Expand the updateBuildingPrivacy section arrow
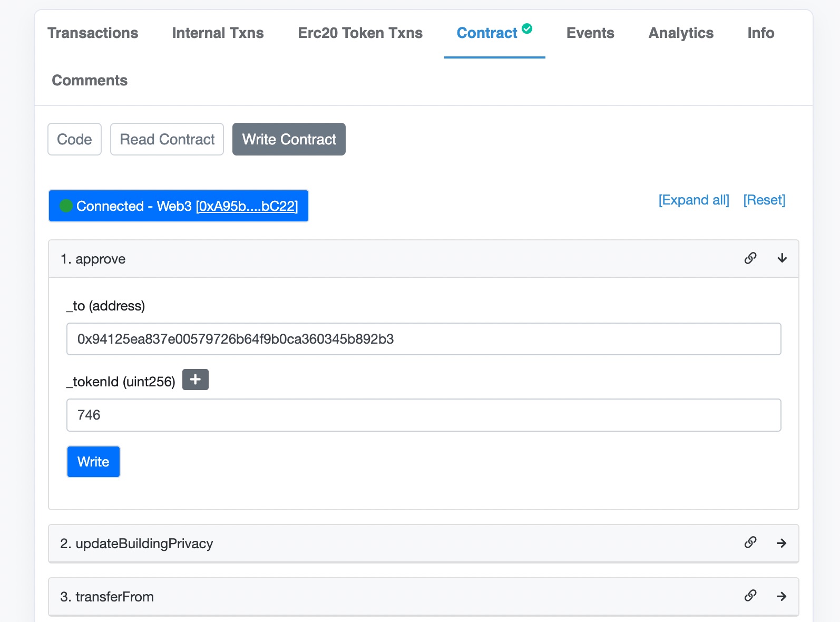 pos(782,543)
